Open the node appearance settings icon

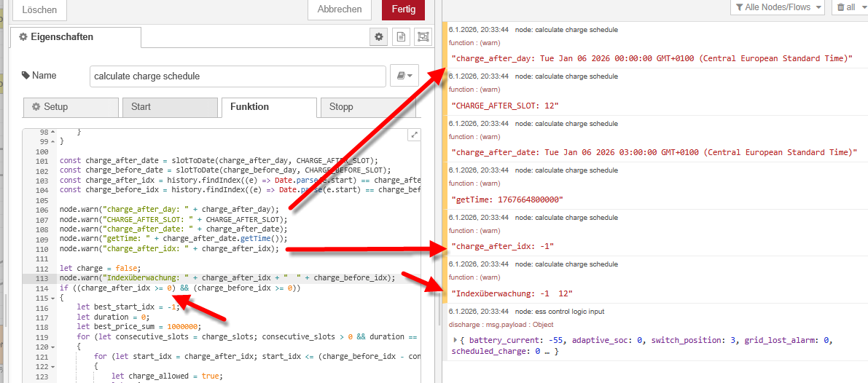tap(422, 37)
